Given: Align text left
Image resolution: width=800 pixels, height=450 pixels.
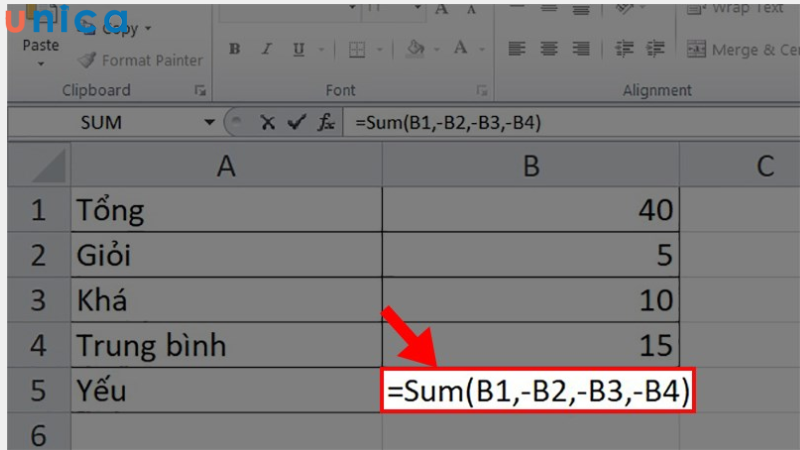Looking at the screenshot, I should (x=517, y=49).
